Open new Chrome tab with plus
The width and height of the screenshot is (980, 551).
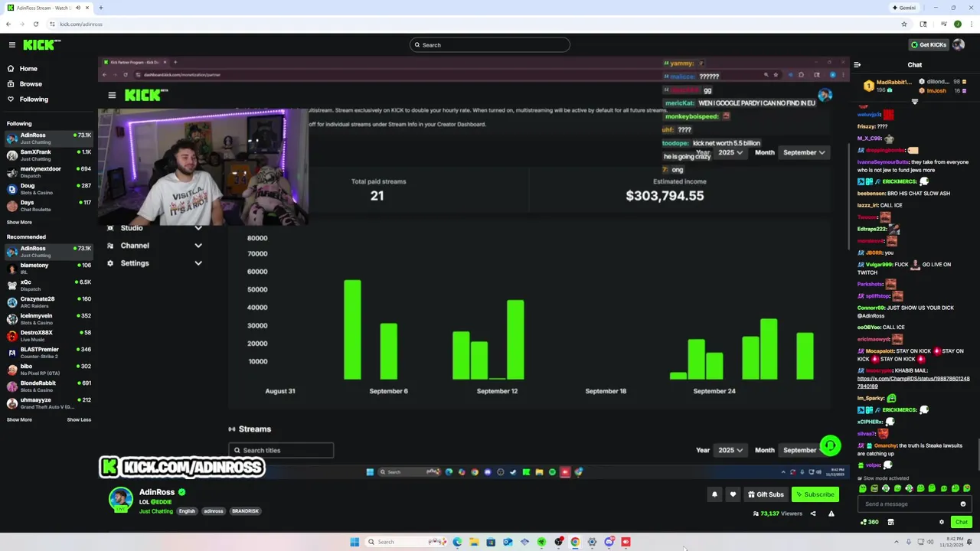coord(101,8)
